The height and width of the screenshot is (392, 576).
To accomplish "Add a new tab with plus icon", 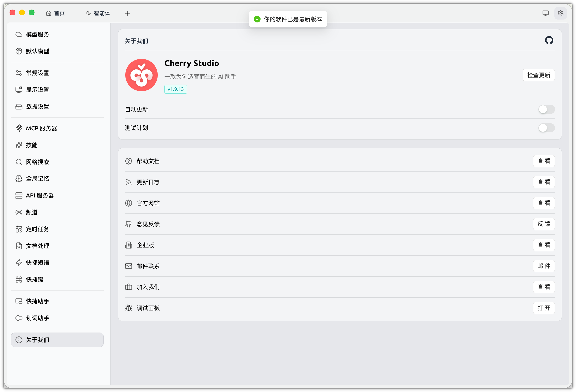I will [127, 13].
